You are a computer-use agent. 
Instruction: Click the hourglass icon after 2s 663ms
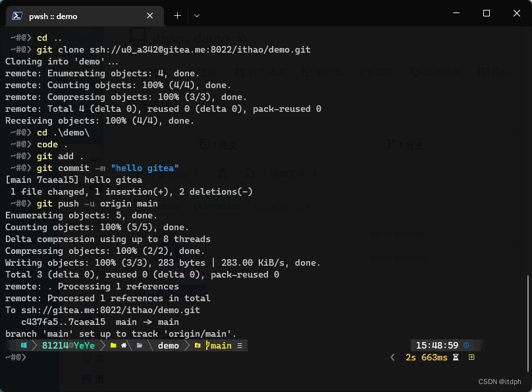(455, 357)
